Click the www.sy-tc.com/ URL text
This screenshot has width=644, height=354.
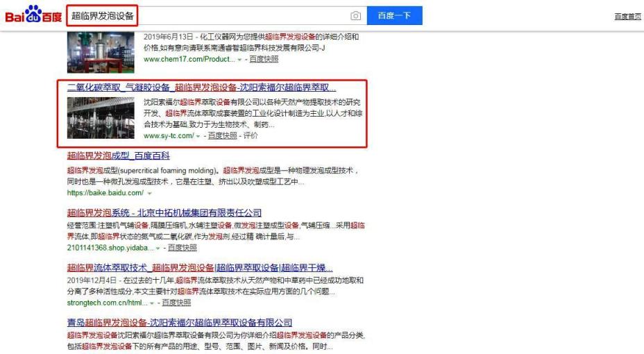[169, 135]
